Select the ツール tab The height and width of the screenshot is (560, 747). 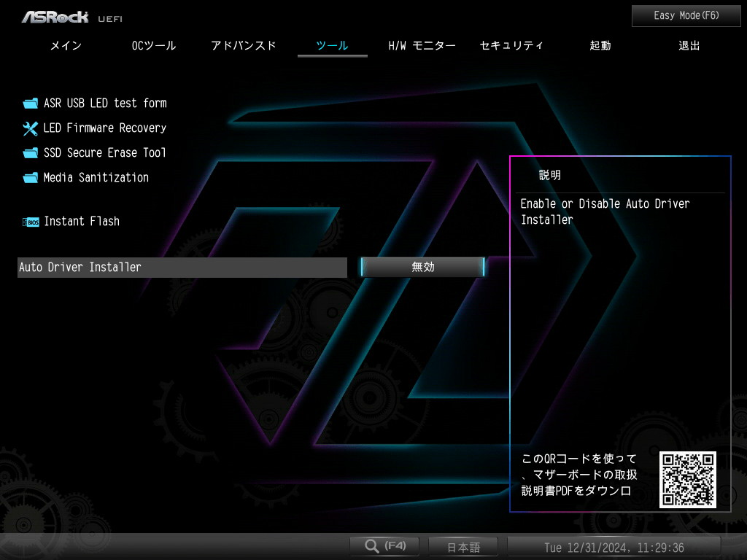click(332, 46)
